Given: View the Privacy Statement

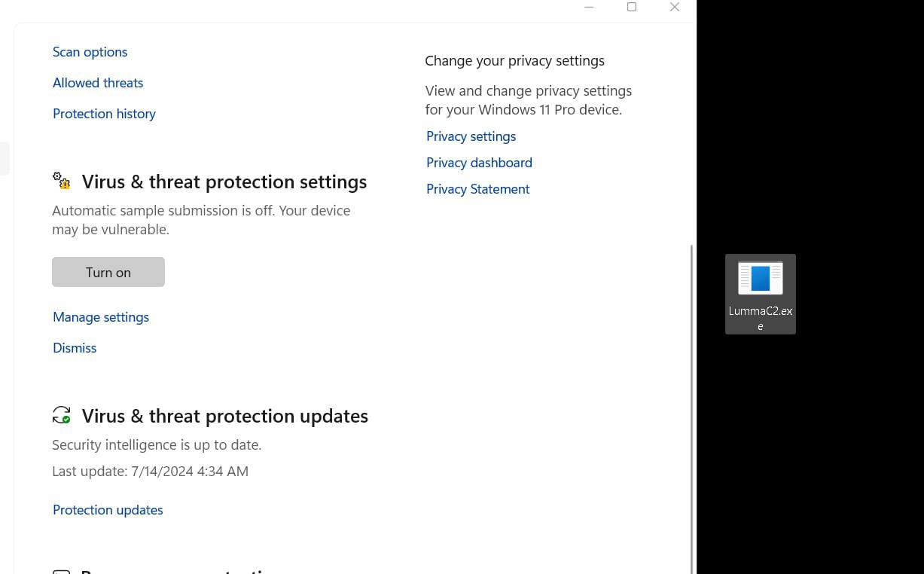Looking at the screenshot, I should tap(477, 189).
